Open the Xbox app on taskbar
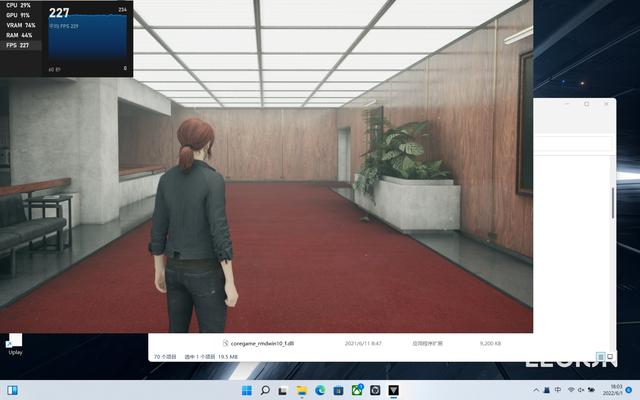640x400 pixels. tap(357, 390)
